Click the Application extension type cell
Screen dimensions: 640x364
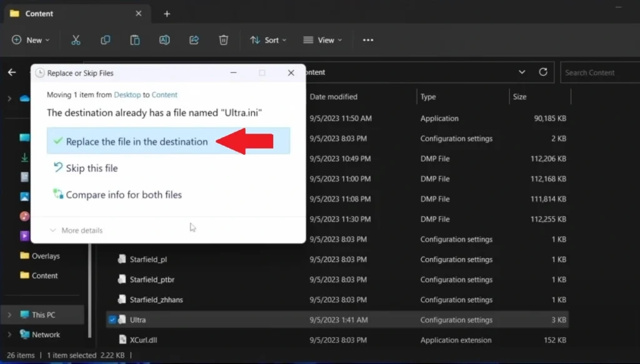tap(456, 340)
